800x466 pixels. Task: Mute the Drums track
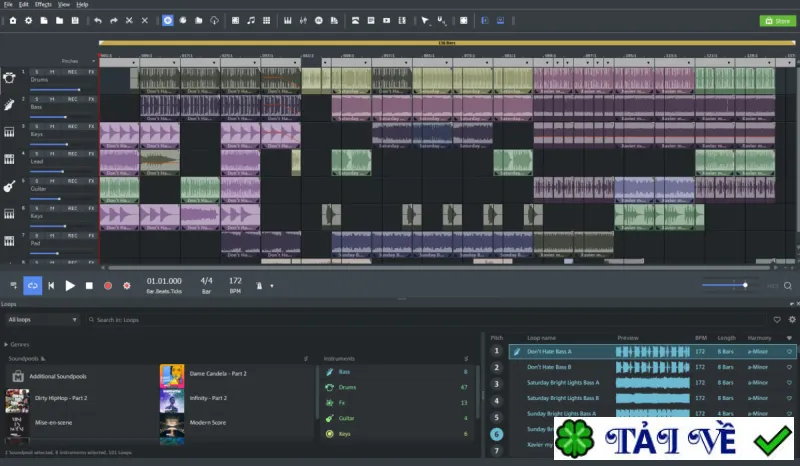(52, 72)
